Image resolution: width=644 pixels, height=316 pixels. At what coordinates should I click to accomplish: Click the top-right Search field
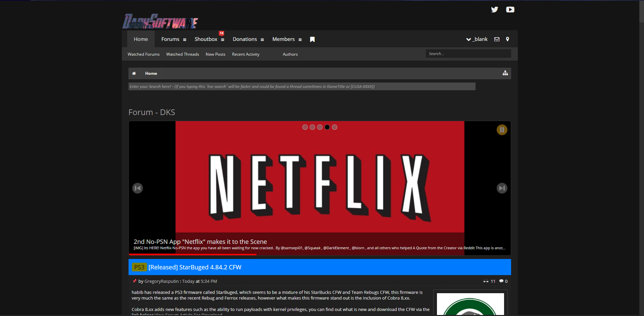click(x=468, y=54)
